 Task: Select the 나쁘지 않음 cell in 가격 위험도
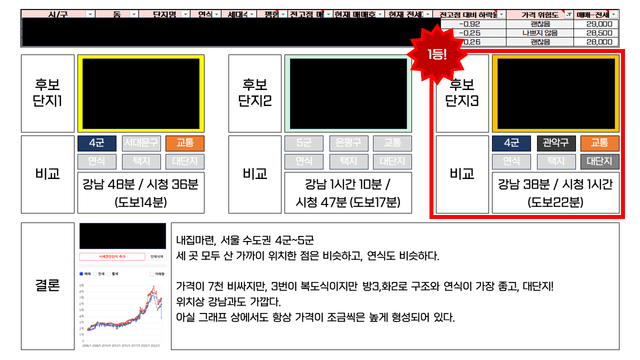[x=540, y=33]
